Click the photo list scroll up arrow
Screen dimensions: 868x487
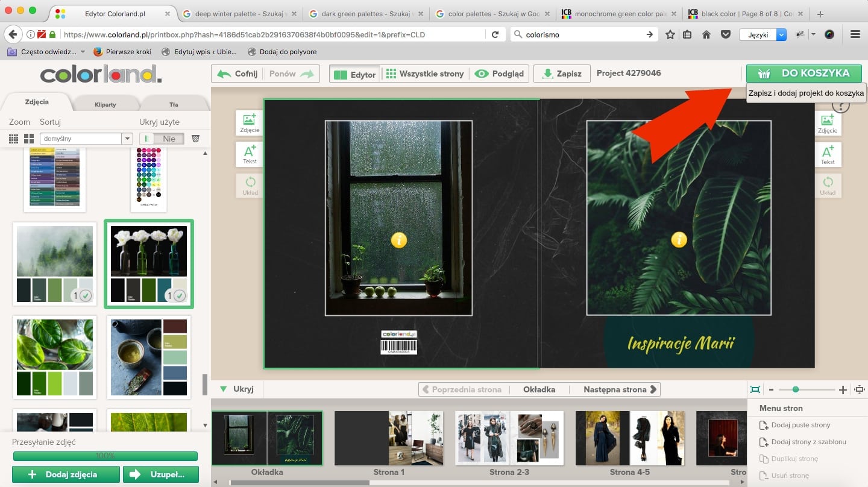[x=206, y=154]
